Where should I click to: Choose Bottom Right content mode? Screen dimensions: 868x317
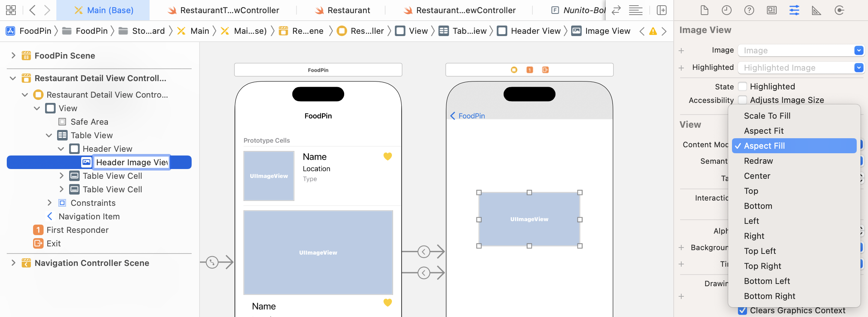794,296
